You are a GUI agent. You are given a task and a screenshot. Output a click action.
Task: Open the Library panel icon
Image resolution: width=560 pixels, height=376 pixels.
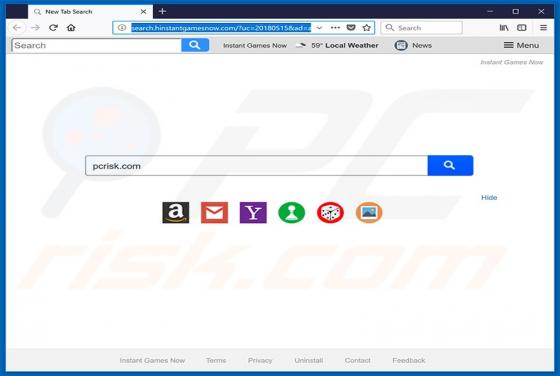[504, 27]
